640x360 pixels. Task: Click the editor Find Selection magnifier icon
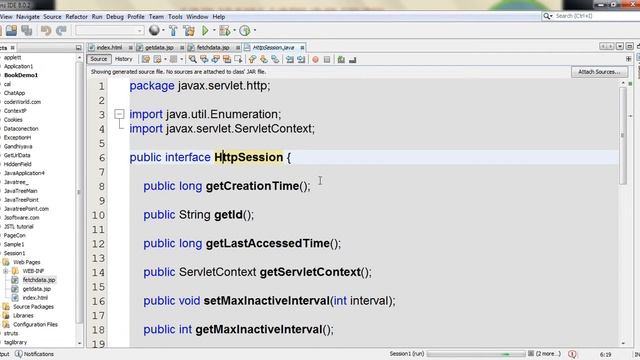[192, 60]
